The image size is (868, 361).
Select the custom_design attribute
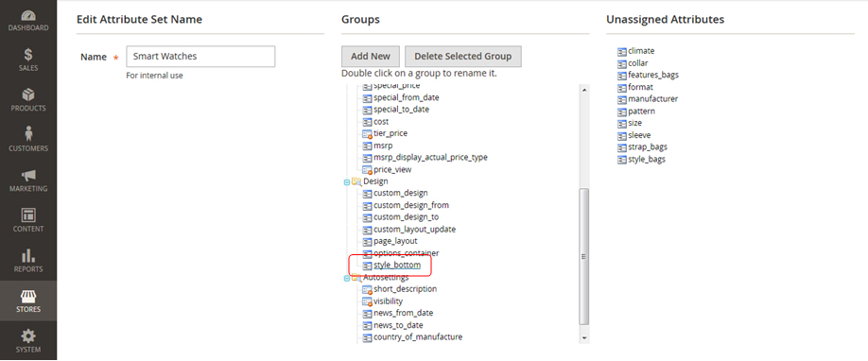[x=400, y=193]
